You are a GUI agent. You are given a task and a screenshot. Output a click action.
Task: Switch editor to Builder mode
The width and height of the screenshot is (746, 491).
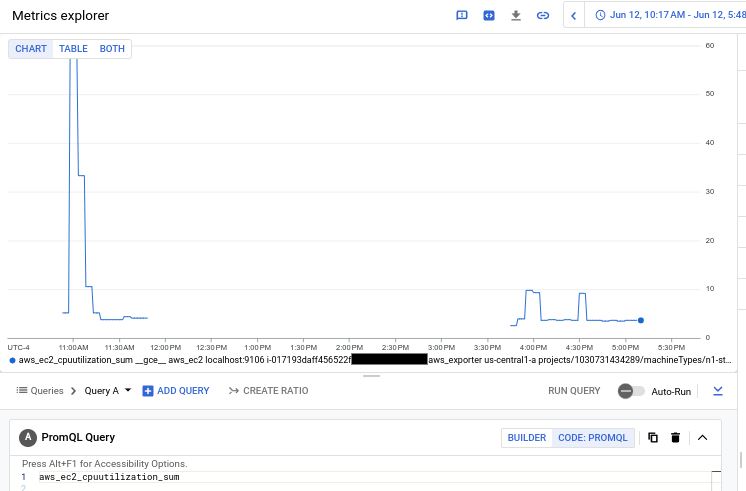tap(527, 437)
